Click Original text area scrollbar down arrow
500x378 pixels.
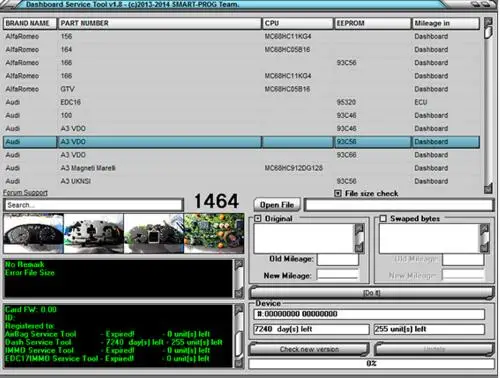pos(359,248)
